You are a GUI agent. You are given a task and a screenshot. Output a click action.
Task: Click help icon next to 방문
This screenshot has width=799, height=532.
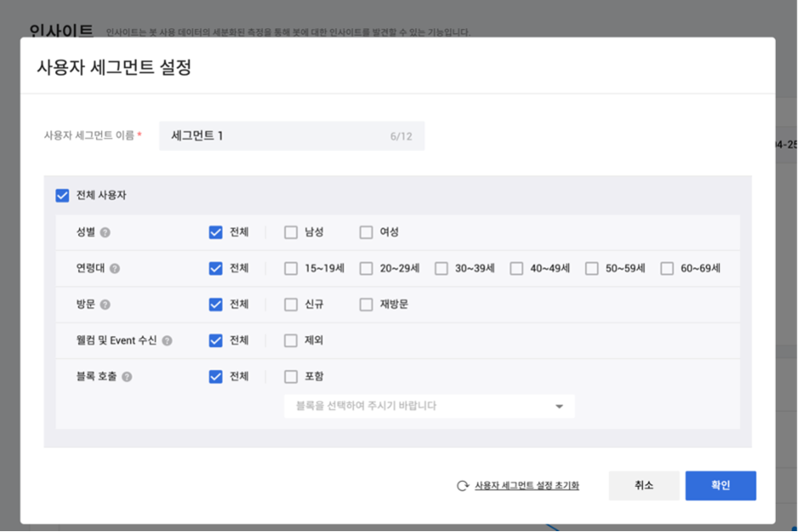pyautogui.click(x=106, y=305)
